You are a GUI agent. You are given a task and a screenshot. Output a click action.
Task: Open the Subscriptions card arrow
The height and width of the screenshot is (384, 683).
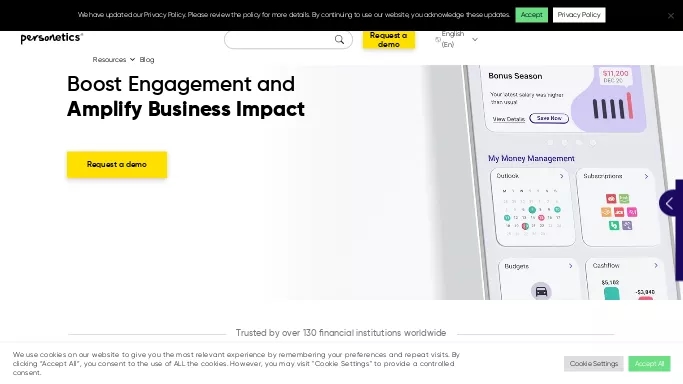(646, 176)
